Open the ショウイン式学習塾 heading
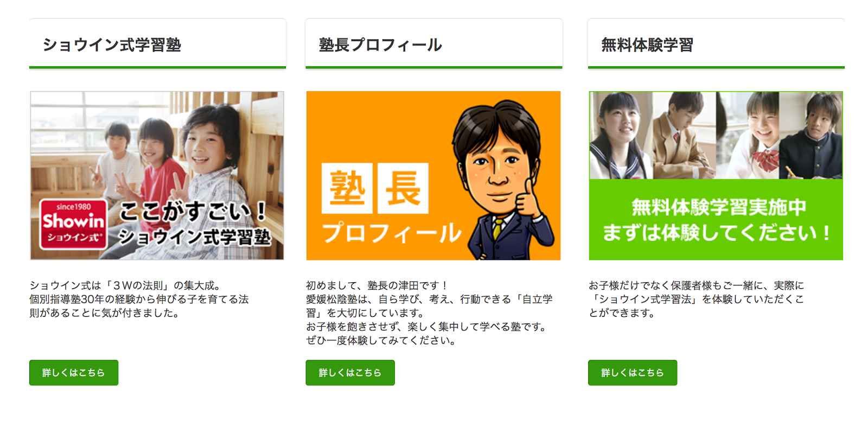The height and width of the screenshot is (426, 868). pos(112,44)
